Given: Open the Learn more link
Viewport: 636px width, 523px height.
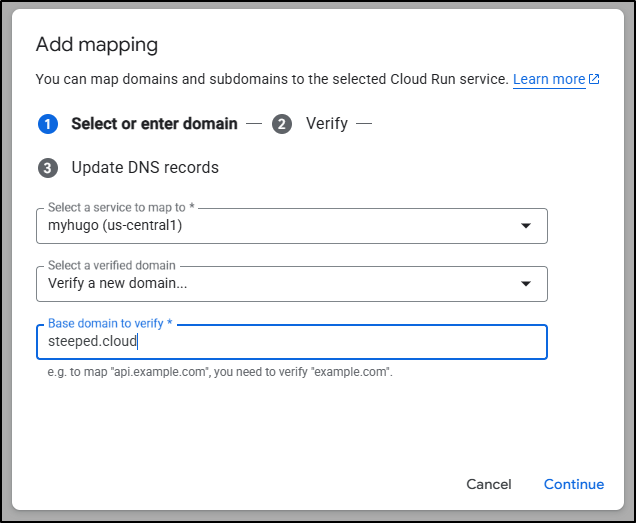Looking at the screenshot, I should (x=549, y=80).
